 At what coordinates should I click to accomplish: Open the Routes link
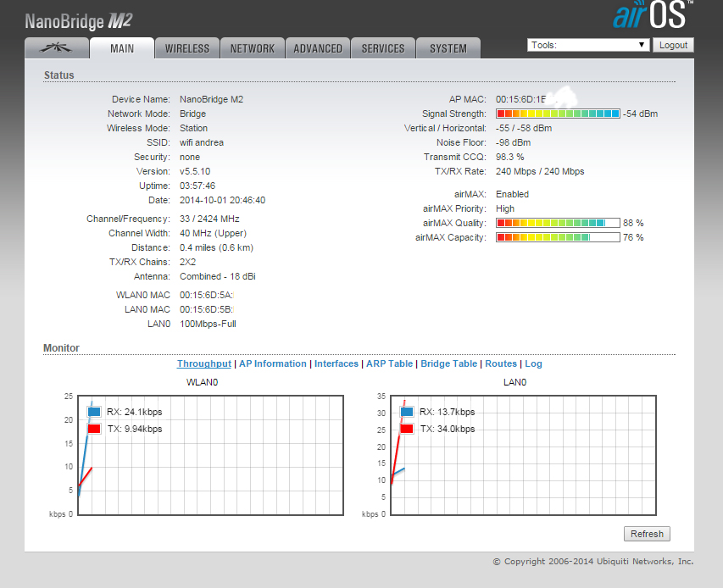coord(501,363)
